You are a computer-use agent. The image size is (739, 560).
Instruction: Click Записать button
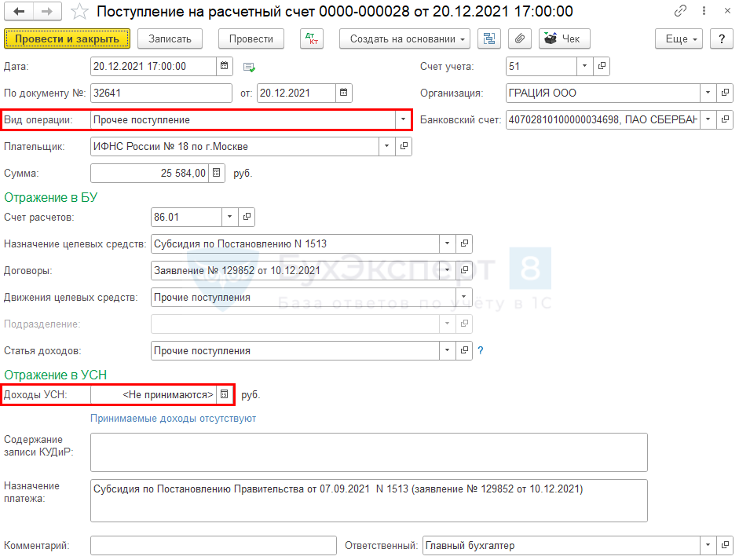[170, 38]
